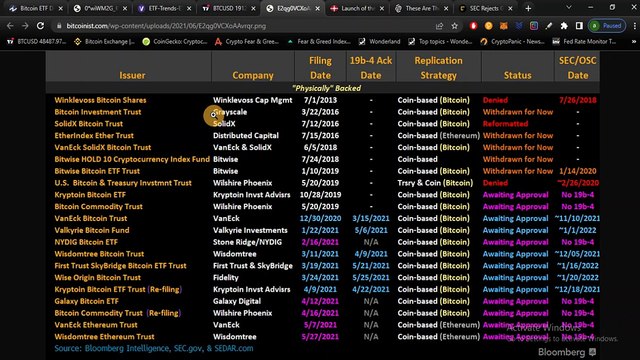
Task: Click Galaxy Bitcoin ETF issuer text
Action: [x=86, y=301]
